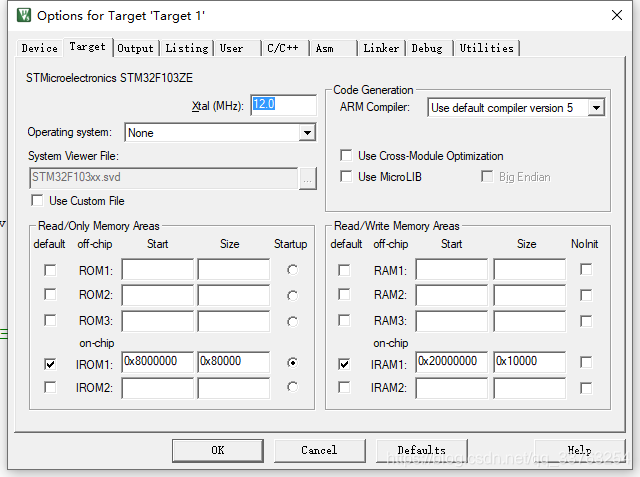Viewport: 640px width, 477px height.
Task: Edit the IROM1 Size field 0x80000
Action: click(x=234, y=362)
